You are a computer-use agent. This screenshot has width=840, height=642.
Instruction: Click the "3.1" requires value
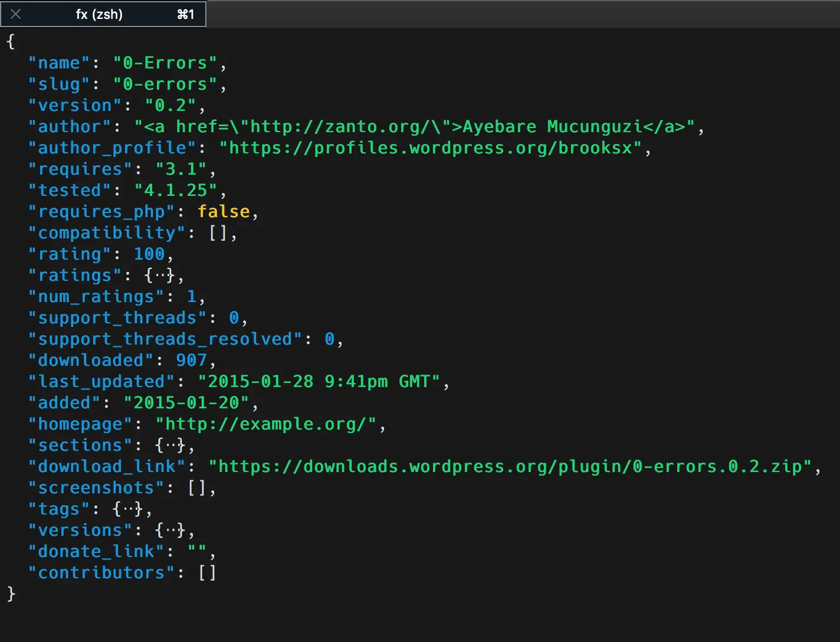[181, 169]
